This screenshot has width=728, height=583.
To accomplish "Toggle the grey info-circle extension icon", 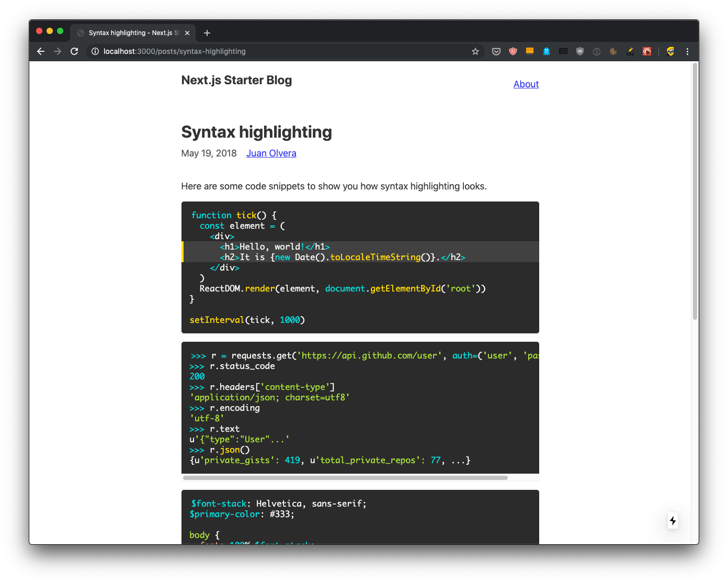I will (x=596, y=51).
